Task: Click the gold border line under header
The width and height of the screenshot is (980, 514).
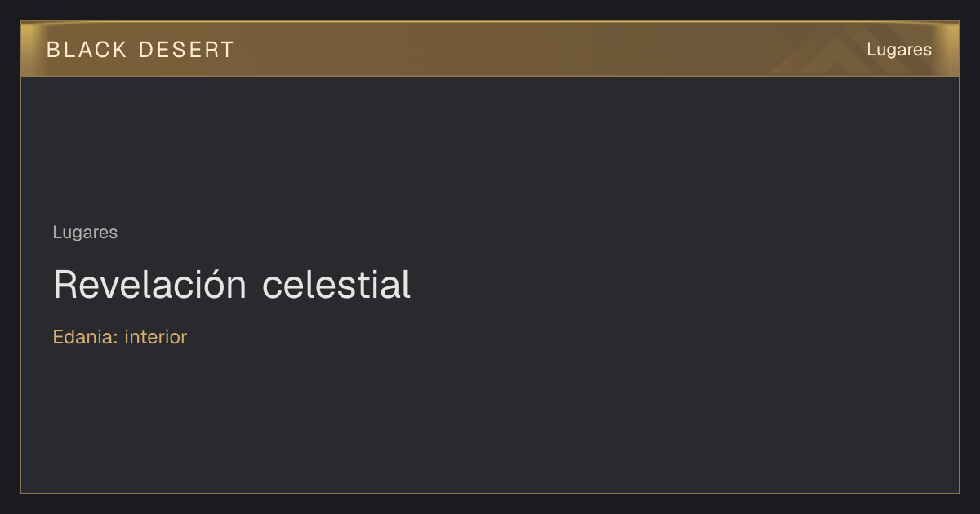Action: (490, 76)
